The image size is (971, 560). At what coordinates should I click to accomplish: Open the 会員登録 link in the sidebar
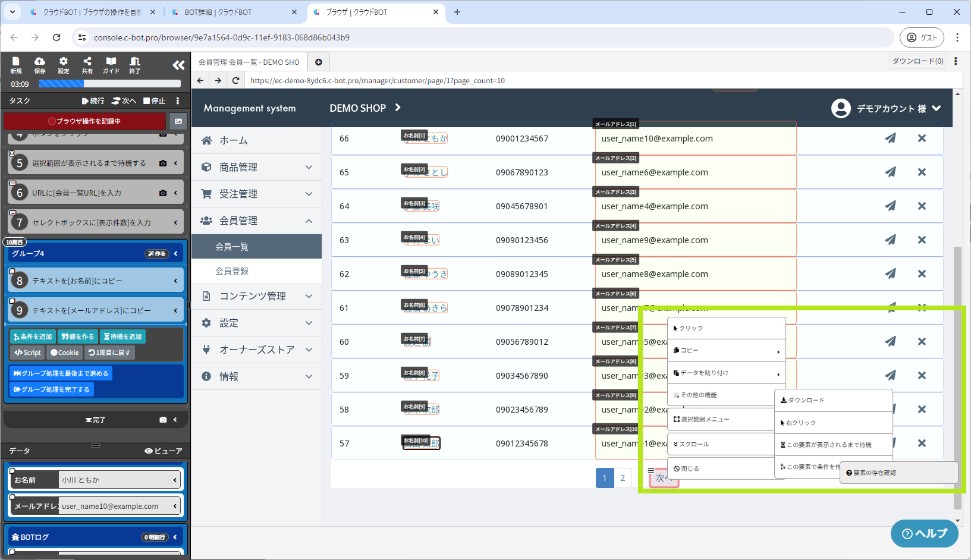(x=232, y=271)
